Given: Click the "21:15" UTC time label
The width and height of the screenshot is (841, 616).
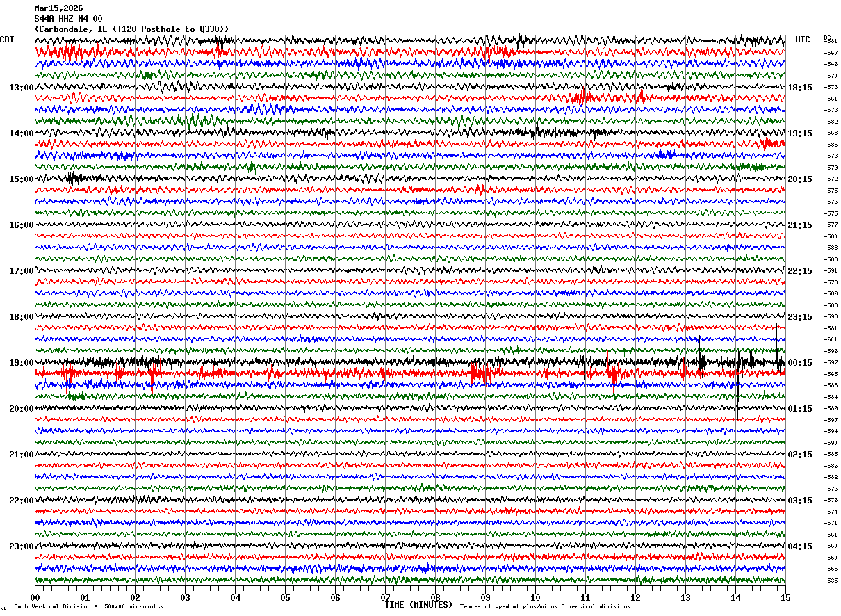Looking at the screenshot, I should (x=800, y=225).
